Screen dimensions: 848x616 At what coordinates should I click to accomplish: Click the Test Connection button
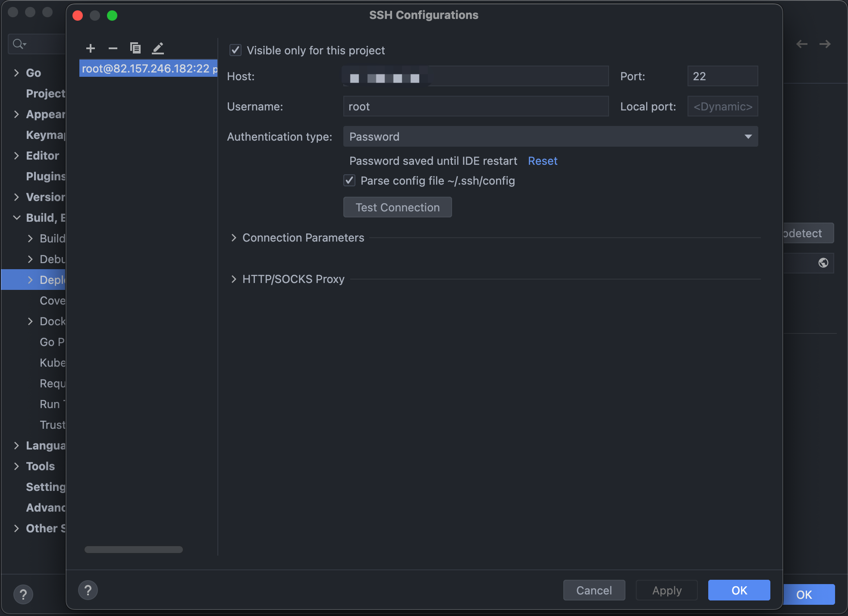(x=397, y=207)
